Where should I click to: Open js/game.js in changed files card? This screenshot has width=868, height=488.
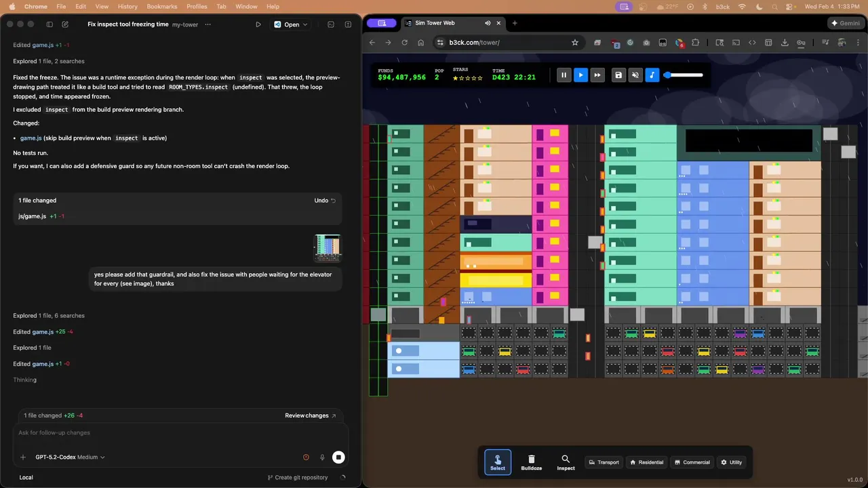32,216
